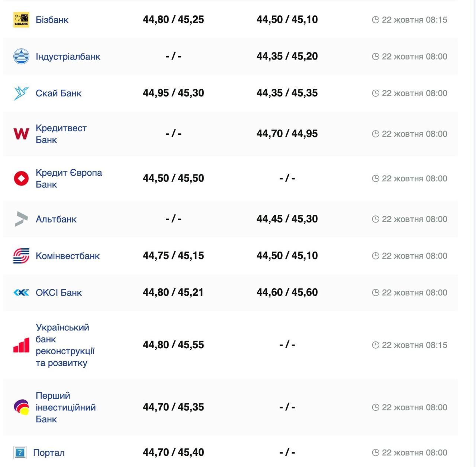The height and width of the screenshot is (467, 476).
Task: Click the Індустріалбанк logo icon
Action: click(21, 57)
